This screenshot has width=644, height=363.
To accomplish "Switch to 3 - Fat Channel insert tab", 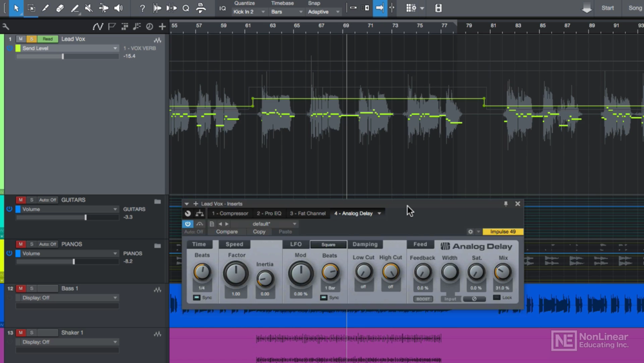I will [308, 213].
